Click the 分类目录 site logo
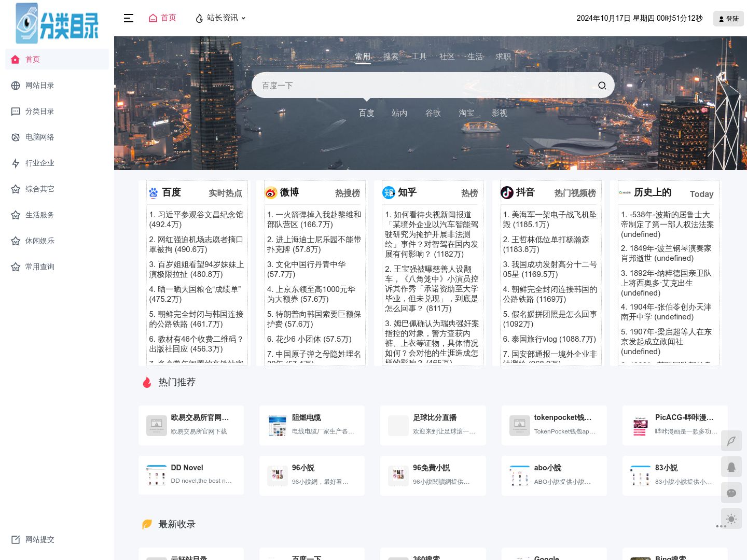Screen dimensions: 747x560 pos(57,23)
